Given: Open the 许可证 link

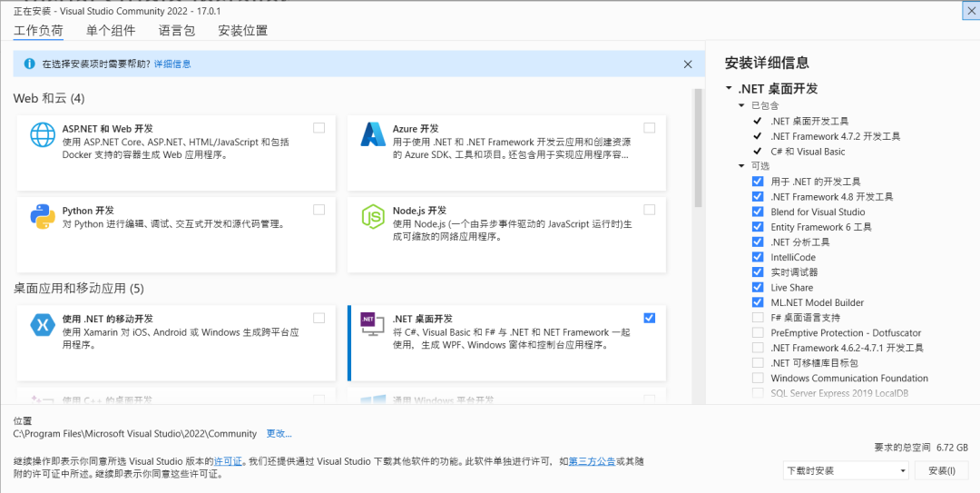Looking at the screenshot, I should 228,462.
